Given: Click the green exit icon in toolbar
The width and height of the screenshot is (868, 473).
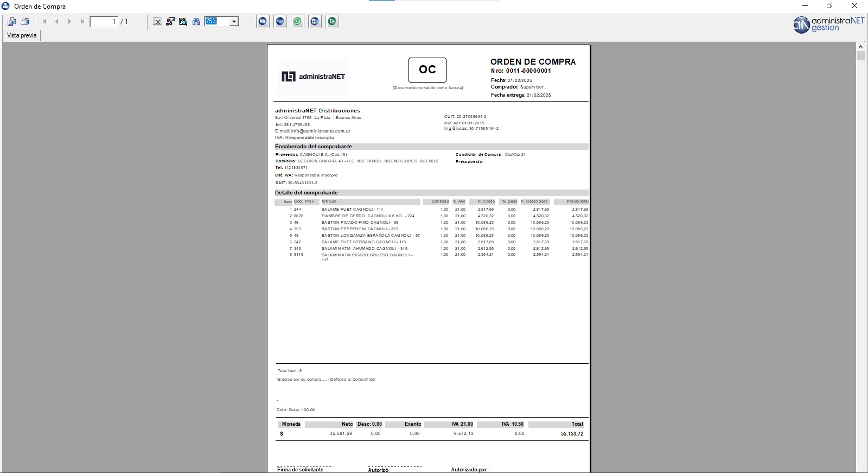Looking at the screenshot, I should (x=333, y=22).
